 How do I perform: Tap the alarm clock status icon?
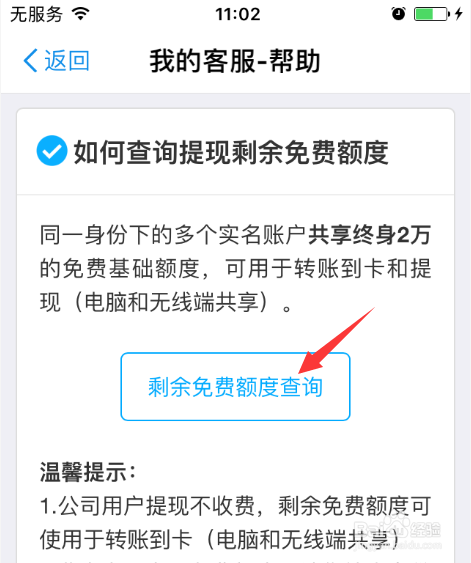click(x=398, y=14)
